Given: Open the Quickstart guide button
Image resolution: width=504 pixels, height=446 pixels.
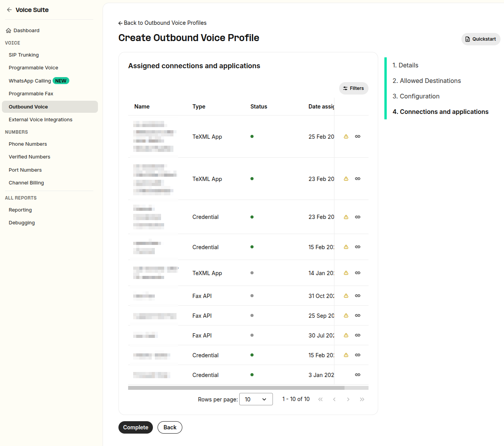Looking at the screenshot, I should (481, 39).
